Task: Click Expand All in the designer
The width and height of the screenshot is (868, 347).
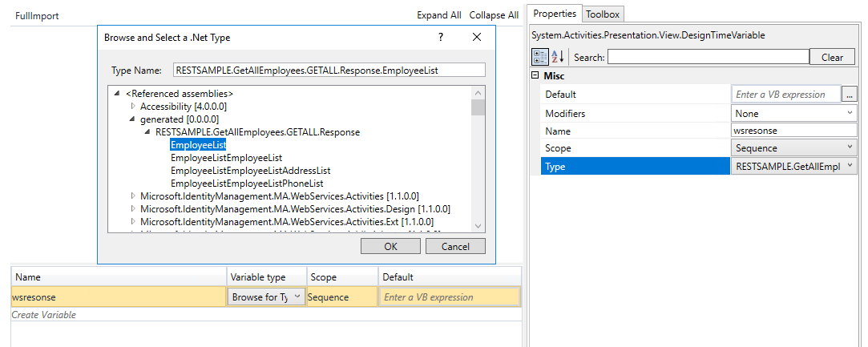Action: click(x=439, y=15)
